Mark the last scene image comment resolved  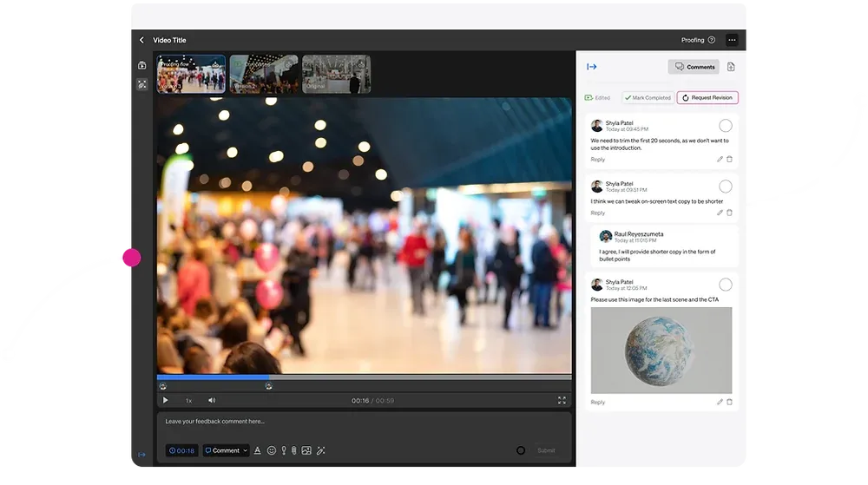pyautogui.click(x=725, y=285)
